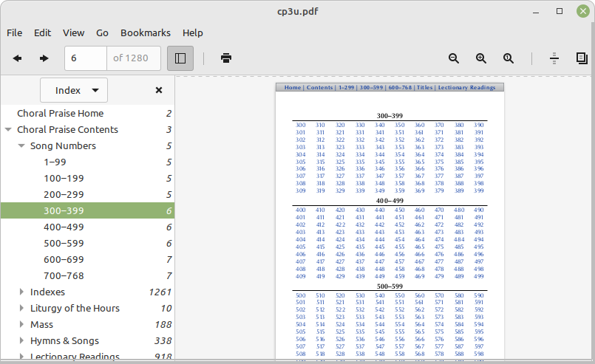Follow the Contents link in page header
The image size is (595, 364).
point(319,88)
